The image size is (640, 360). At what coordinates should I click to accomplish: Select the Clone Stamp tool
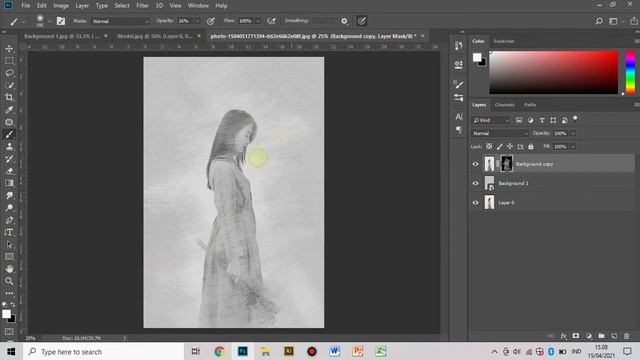click(x=9, y=147)
